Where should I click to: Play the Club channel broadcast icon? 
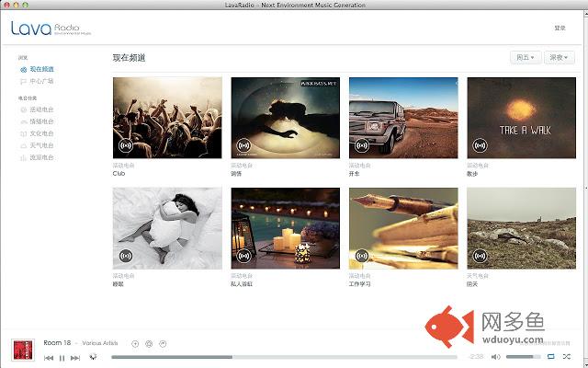126,145
